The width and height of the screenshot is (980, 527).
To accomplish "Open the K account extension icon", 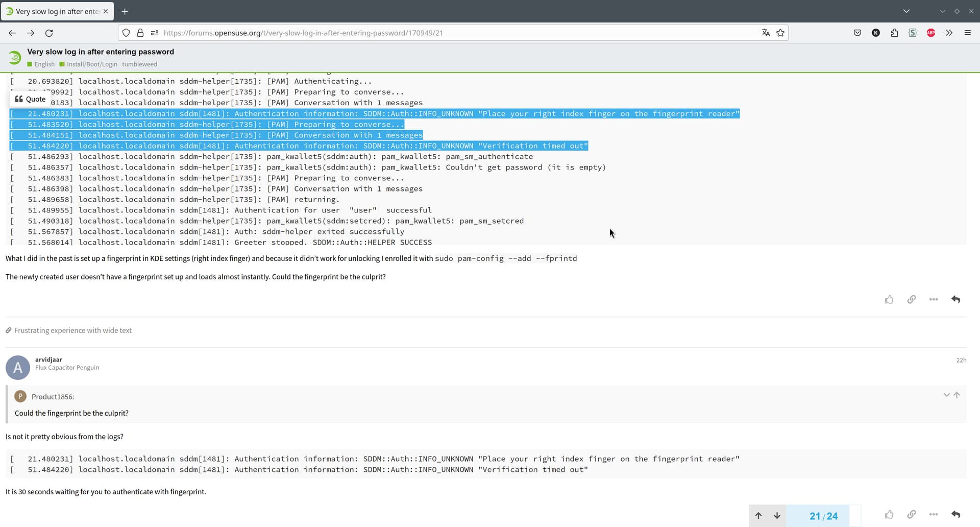I will [x=876, y=33].
